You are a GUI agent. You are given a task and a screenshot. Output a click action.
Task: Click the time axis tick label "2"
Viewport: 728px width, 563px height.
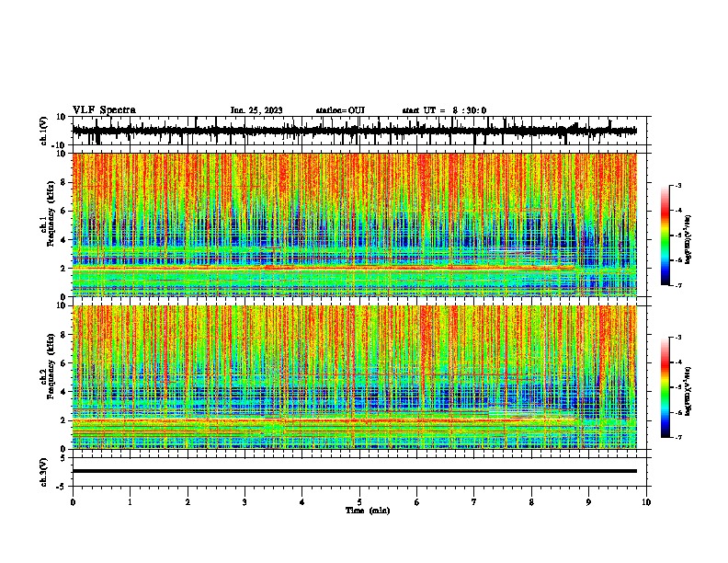188,502
